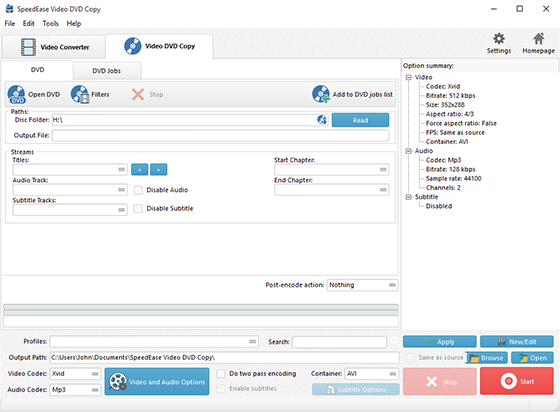The image size is (560, 412).
Task: Select 'Force aspect ratio: False' row
Action: click(461, 124)
